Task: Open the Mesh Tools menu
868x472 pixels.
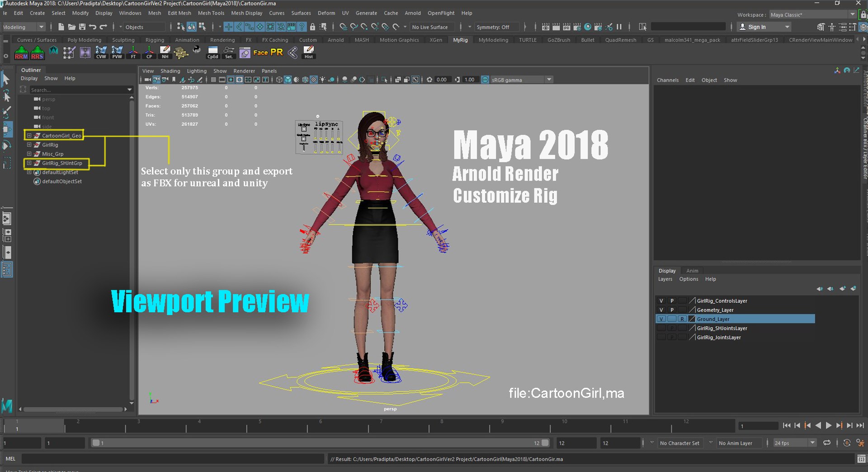Action: [x=211, y=13]
